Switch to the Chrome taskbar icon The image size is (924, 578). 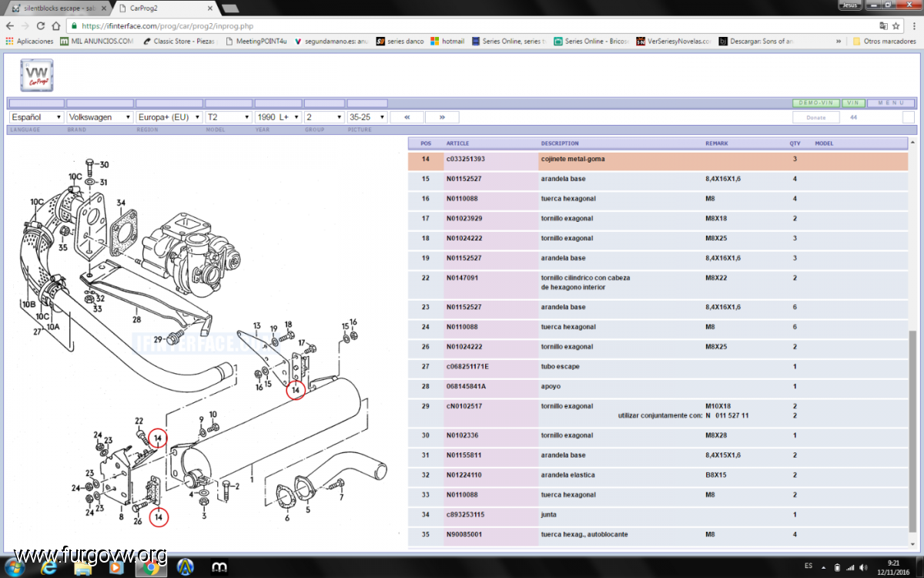click(150, 568)
